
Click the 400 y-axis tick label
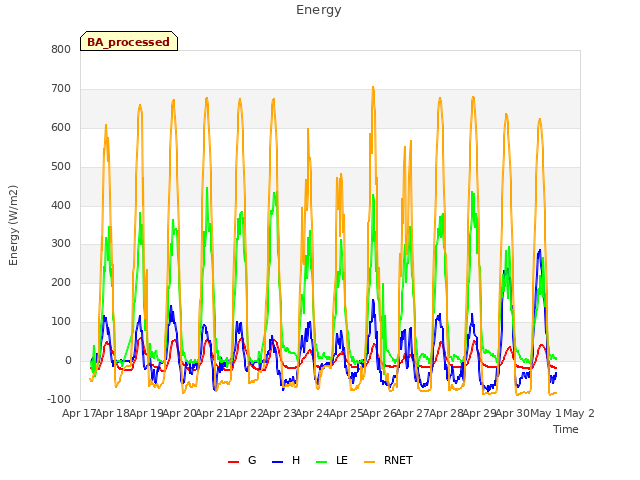point(61,205)
